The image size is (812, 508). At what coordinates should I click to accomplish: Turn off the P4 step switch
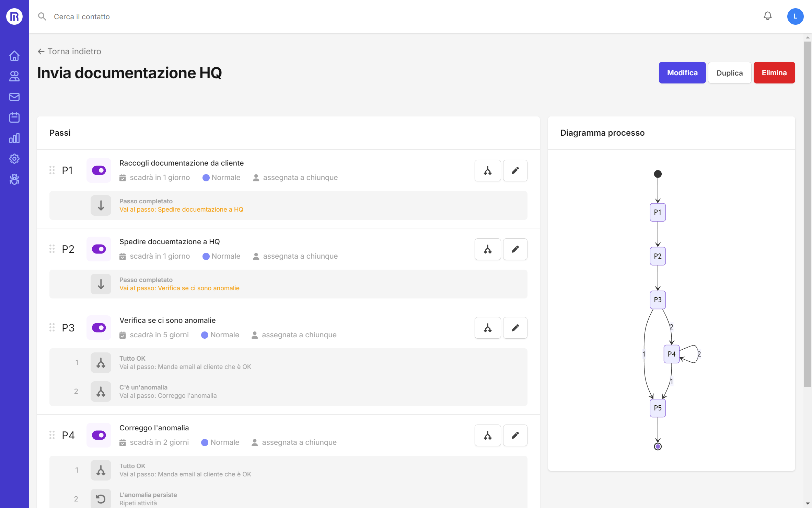pos(98,435)
